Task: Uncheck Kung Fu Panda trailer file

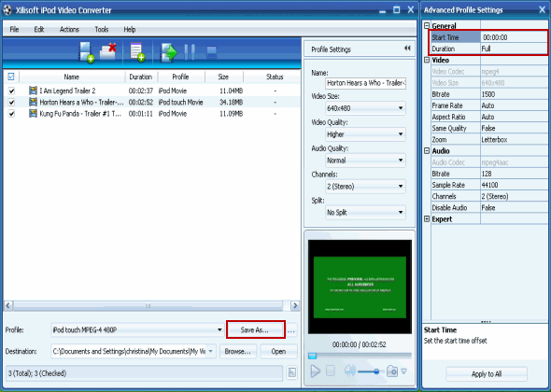Action: [x=11, y=114]
